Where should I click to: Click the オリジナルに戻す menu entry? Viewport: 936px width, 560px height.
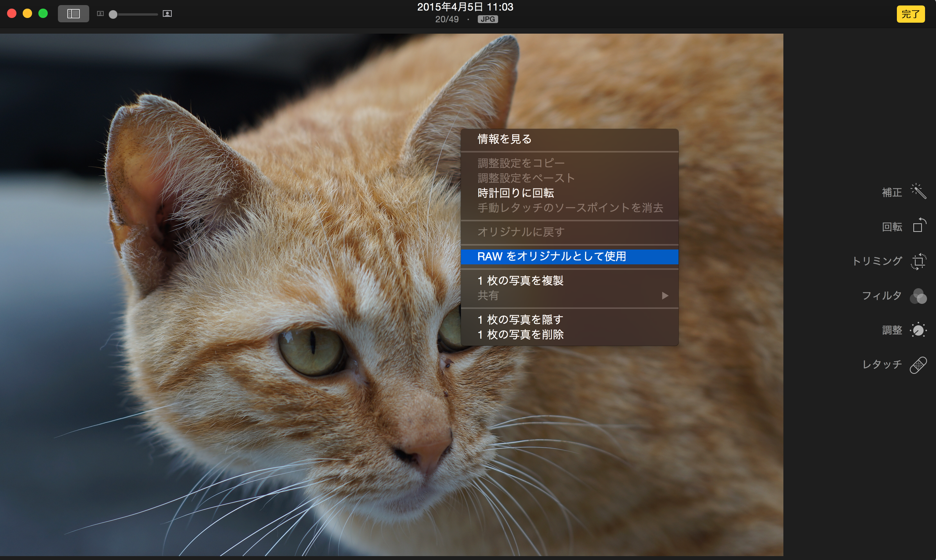(x=569, y=232)
